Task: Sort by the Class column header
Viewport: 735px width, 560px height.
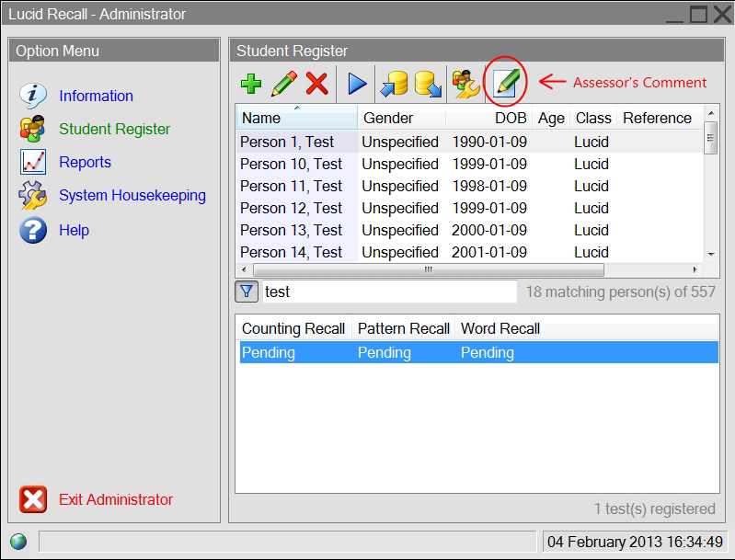Action: tap(593, 118)
